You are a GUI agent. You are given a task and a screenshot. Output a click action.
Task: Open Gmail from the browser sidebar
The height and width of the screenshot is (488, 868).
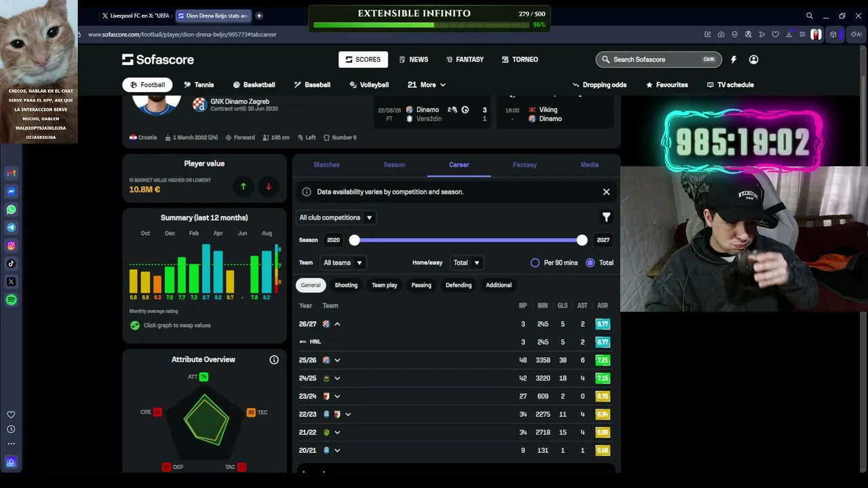[11, 174]
